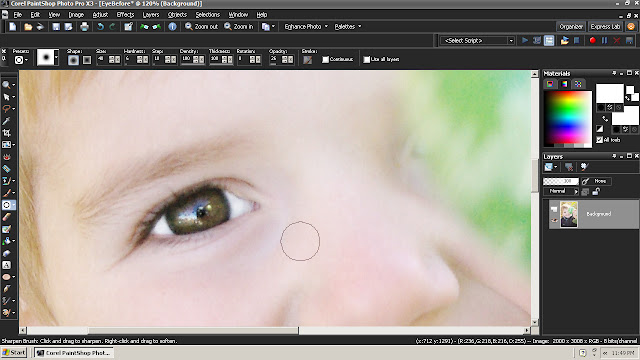
Task: Click the Undo arrow icon
Action: [x=100, y=27]
